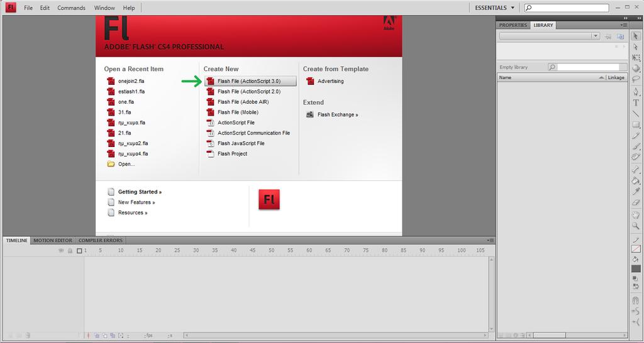The width and height of the screenshot is (644, 343).
Task: Toggle Show or Hide All Layers eye icon
Action: tap(61, 250)
